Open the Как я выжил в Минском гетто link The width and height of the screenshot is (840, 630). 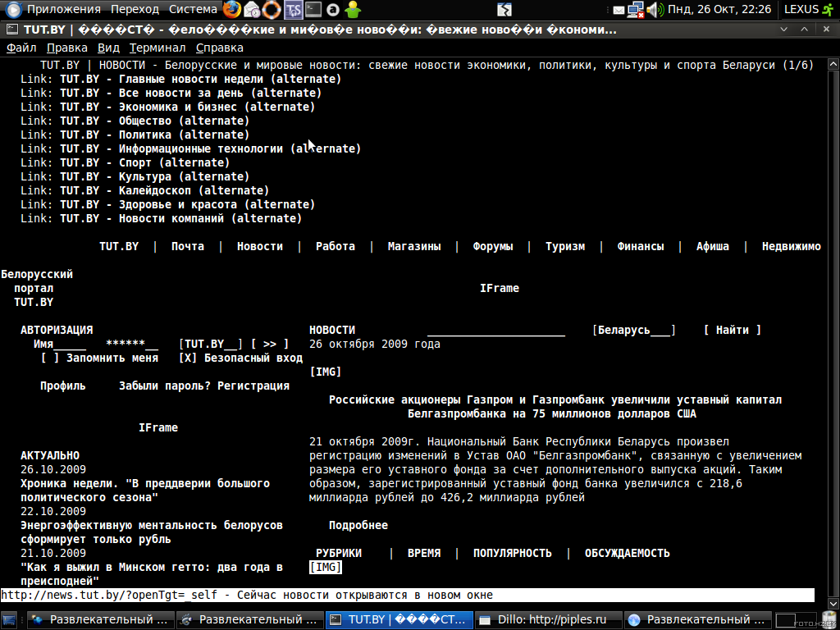[152, 573]
